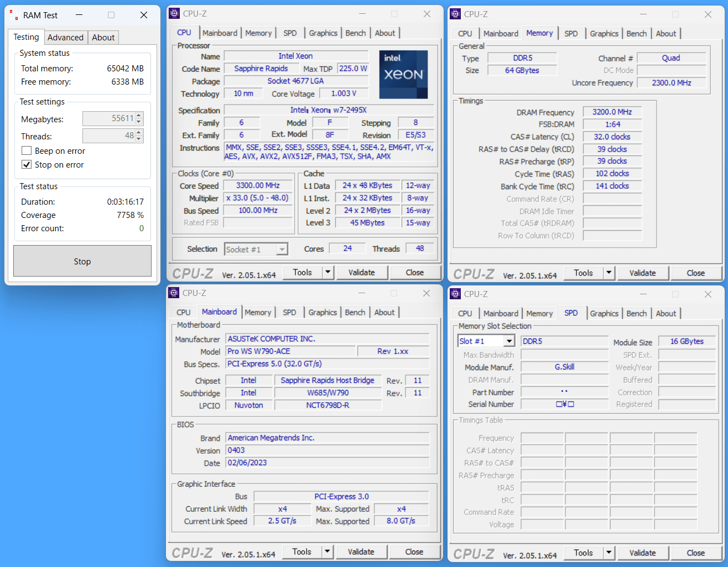Click the memory type value 'DDR5' in General

pyautogui.click(x=523, y=58)
